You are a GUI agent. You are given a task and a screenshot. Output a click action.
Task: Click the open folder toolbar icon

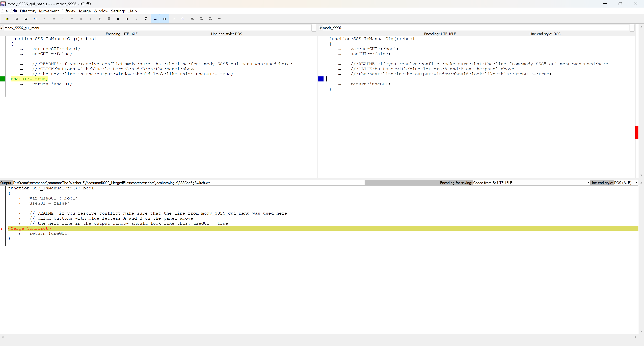click(x=8, y=19)
